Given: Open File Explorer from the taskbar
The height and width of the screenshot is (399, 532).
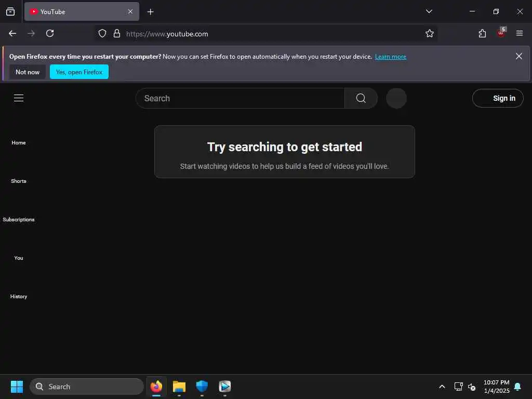Looking at the screenshot, I should tap(179, 387).
